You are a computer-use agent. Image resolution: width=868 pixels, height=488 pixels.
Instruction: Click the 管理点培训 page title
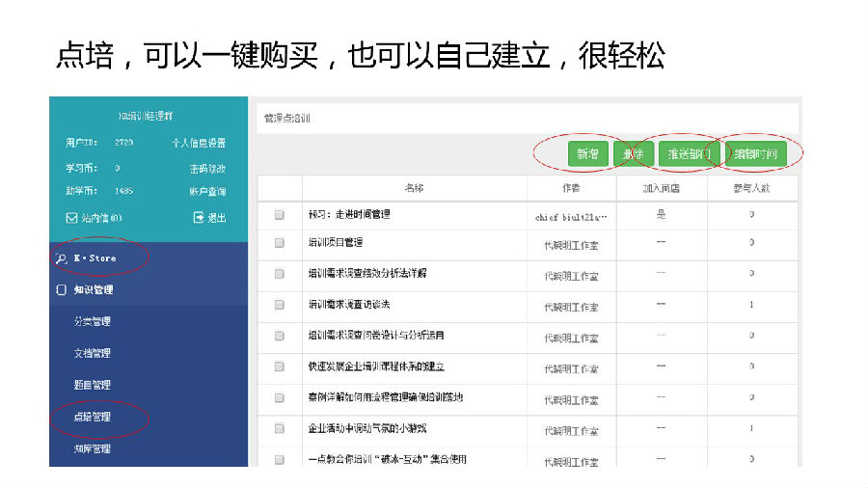(x=287, y=118)
